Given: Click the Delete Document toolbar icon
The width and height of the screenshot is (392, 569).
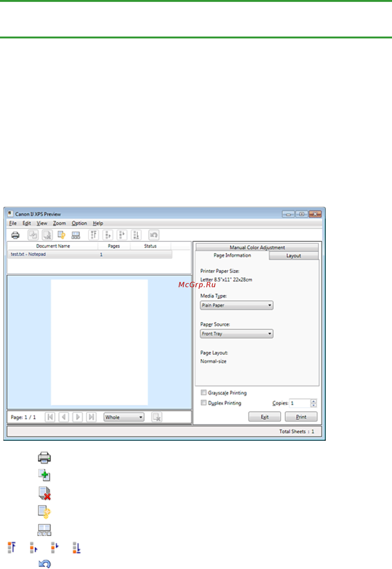Looking at the screenshot, I should pyautogui.click(x=47, y=235).
